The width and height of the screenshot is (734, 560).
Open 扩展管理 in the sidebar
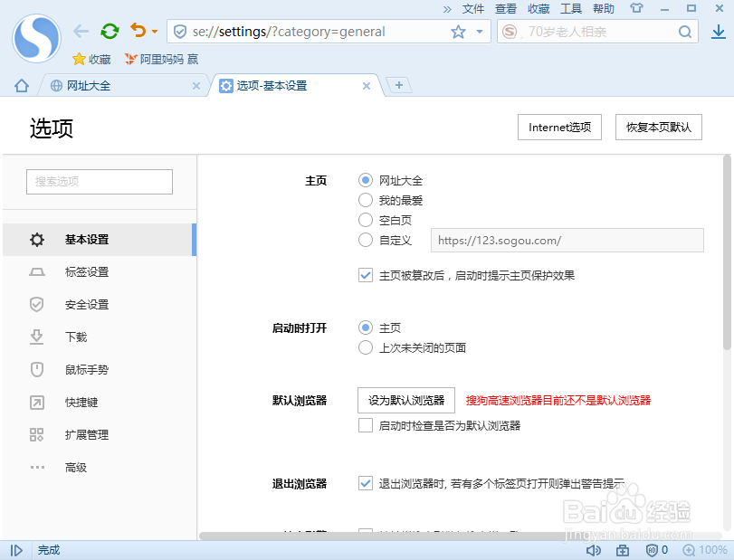[x=100, y=434]
